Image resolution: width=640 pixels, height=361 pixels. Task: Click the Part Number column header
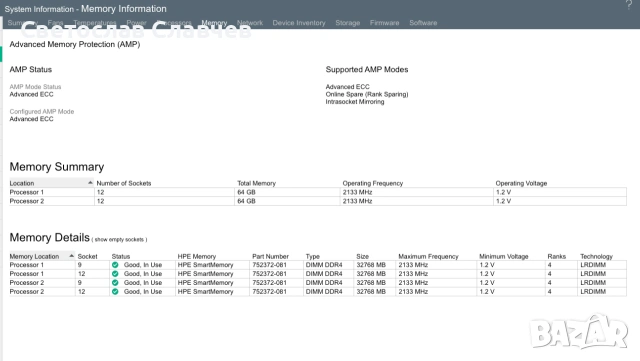pos(270,256)
